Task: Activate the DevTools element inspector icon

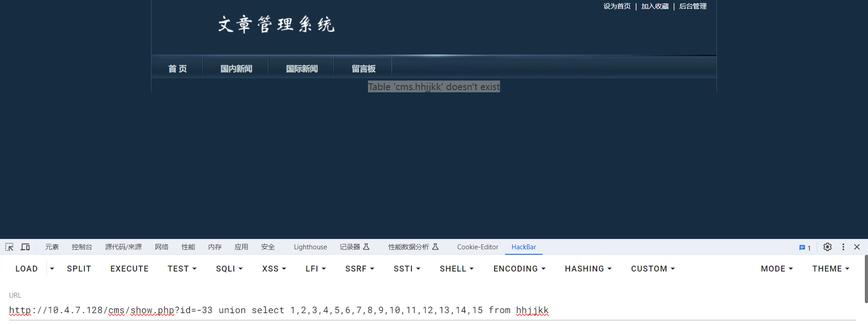Action: pos(9,247)
